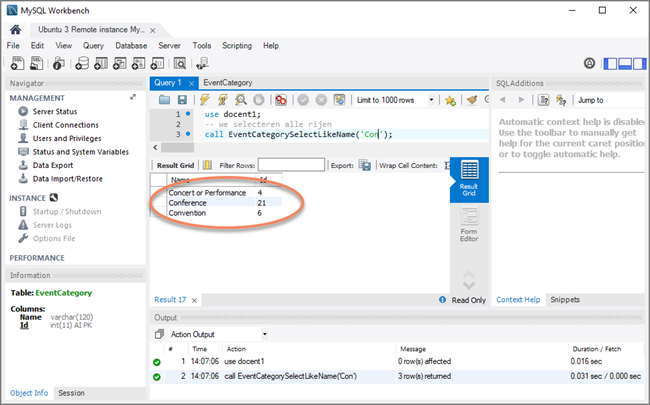The height and width of the screenshot is (405, 650).
Task: Open Data Import/Restore
Action: coord(68,179)
